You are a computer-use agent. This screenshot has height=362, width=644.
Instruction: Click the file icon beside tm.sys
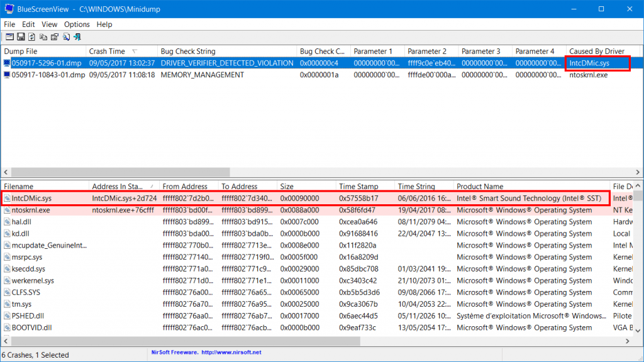click(x=7, y=304)
